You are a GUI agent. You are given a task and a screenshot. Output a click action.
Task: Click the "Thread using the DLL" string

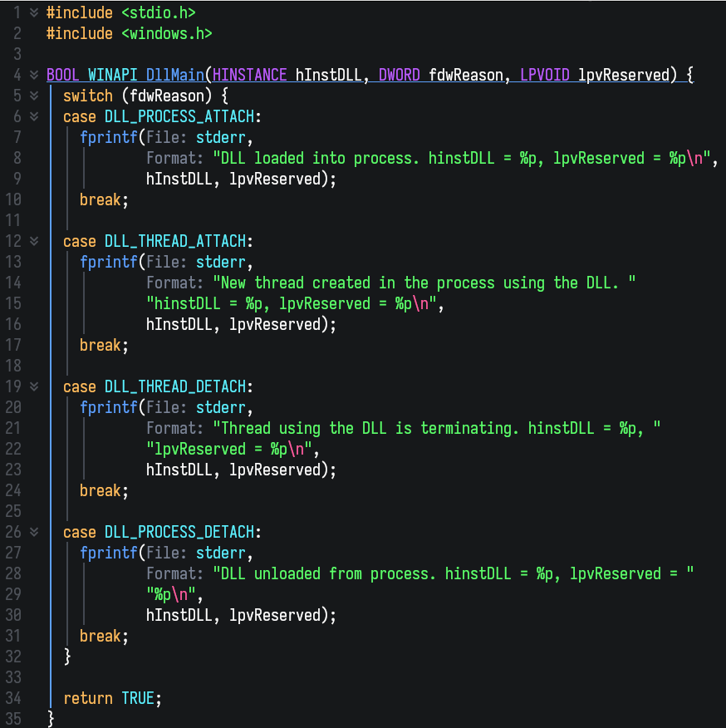(436, 428)
